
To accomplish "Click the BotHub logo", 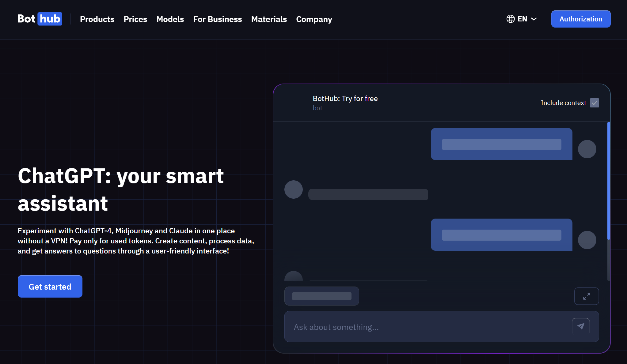I will coord(40,19).
